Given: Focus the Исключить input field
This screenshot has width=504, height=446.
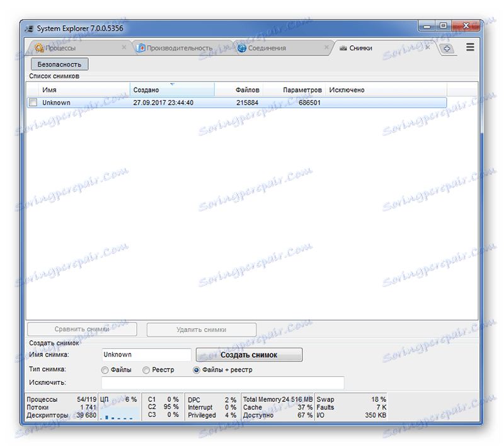Looking at the screenshot, I should tap(223, 383).
